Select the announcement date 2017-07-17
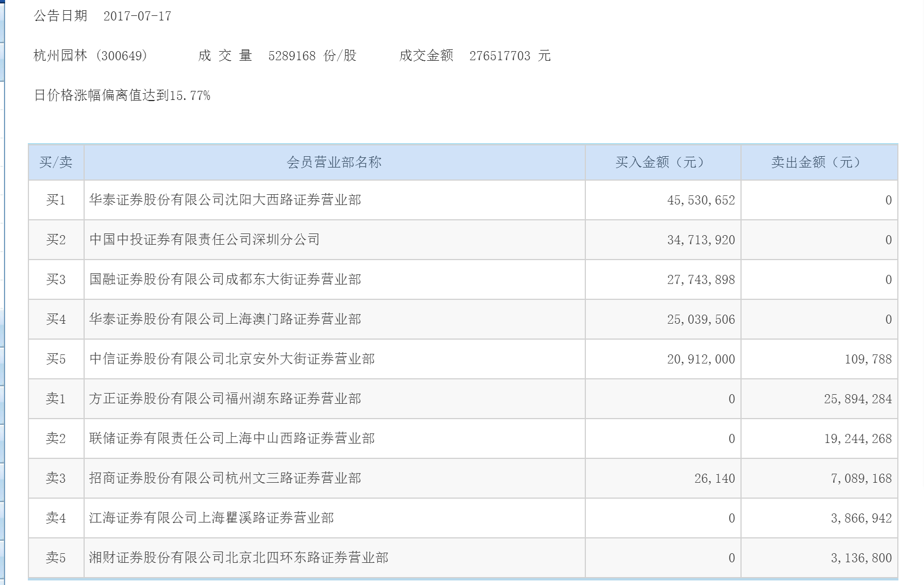 pyautogui.click(x=138, y=16)
